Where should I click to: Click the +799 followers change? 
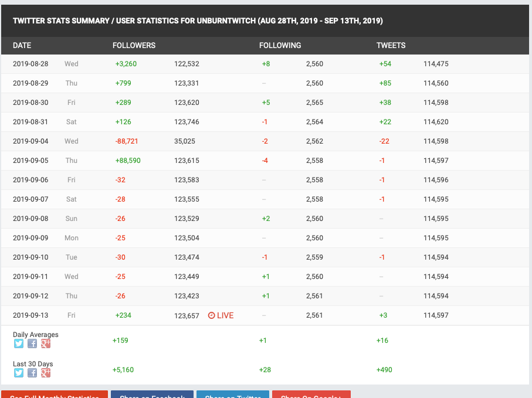tap(123, 83)
